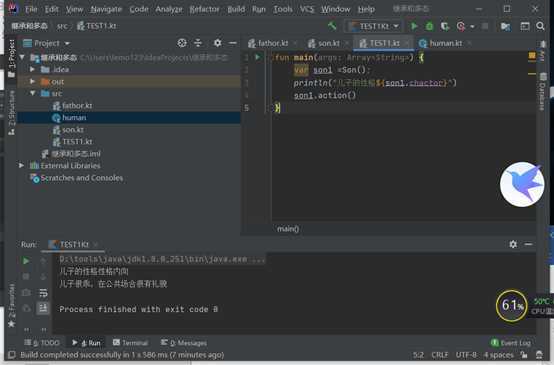This screenshot has height=365, width=554.
Task: Open the File menu
Action: 31,9
